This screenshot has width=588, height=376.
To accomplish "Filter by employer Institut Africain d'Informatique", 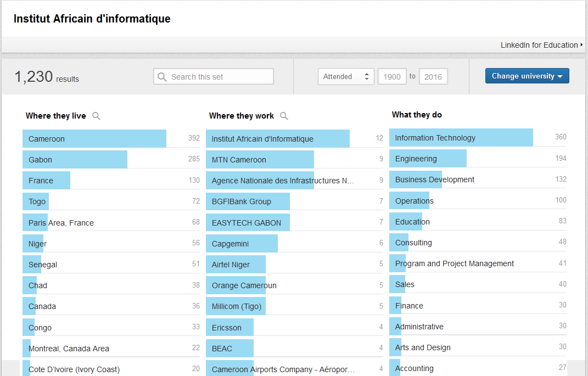I will (294, 139).
